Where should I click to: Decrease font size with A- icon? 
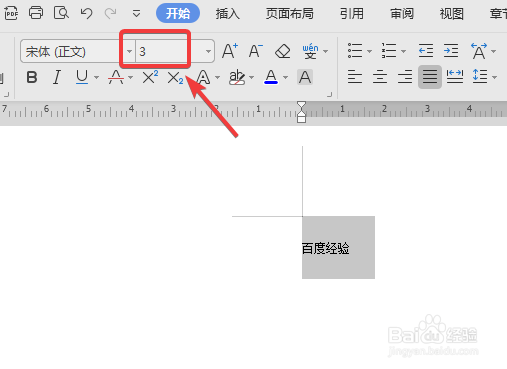click(255, 51)
